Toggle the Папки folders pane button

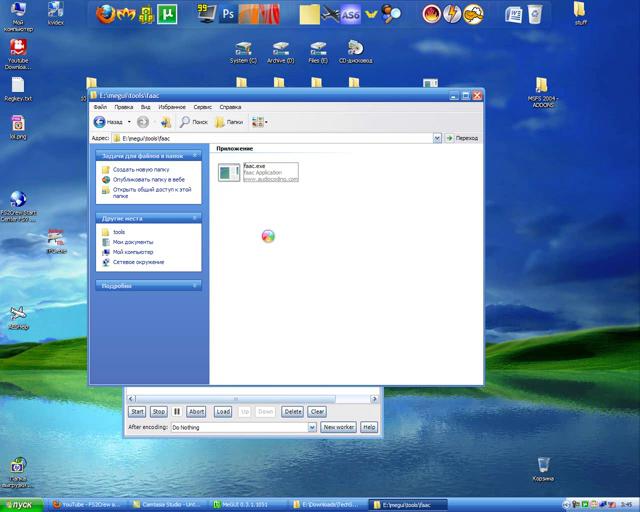(229, 122)
